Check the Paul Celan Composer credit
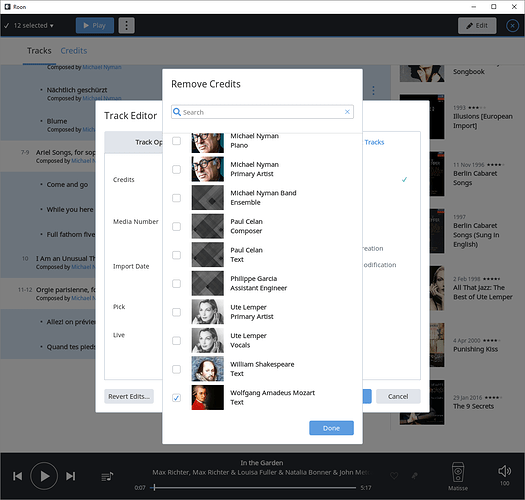This screenshot has height=500, width=525. tap(176, 227)
